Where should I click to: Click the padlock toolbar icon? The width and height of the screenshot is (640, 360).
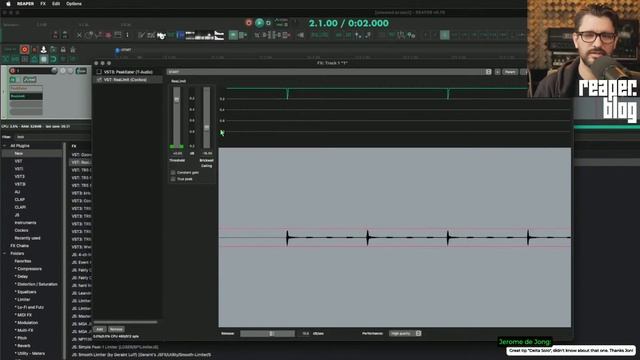coord(63,49)
